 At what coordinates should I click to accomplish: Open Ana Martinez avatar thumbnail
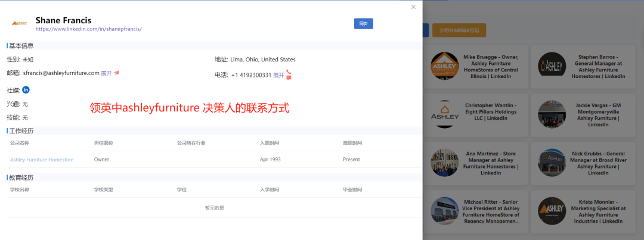[x=444, y=163]
